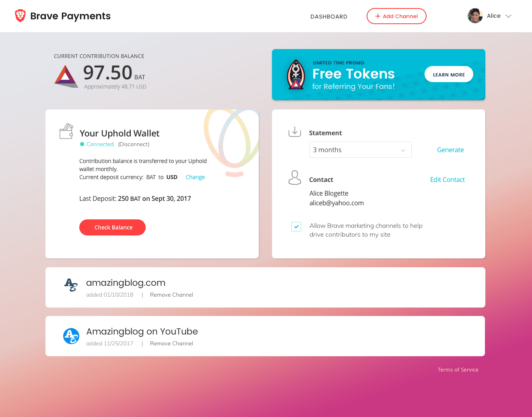Click the rocket icon in promo banner
Screen dimensions: 532x417
[x=296, y=74]
